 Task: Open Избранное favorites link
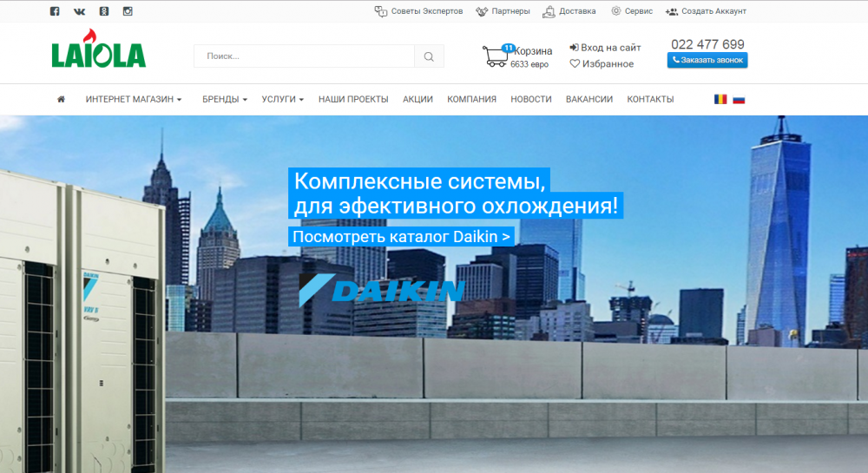[602, 63]
